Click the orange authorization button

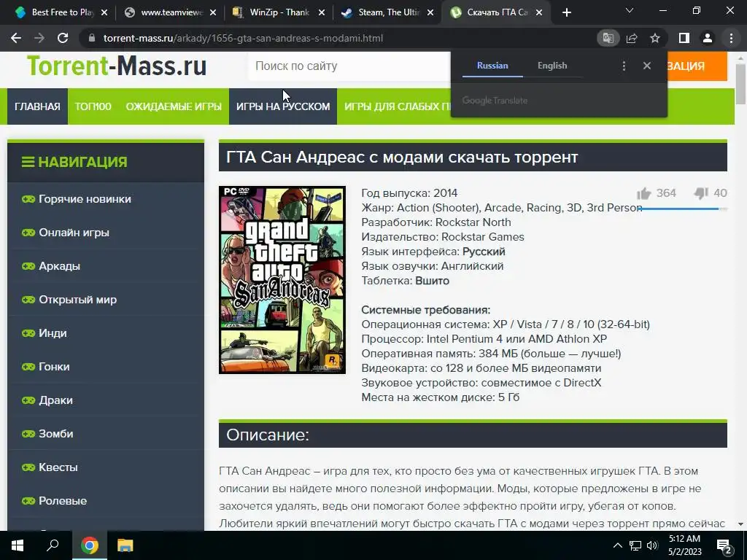[x=697, y=66]
